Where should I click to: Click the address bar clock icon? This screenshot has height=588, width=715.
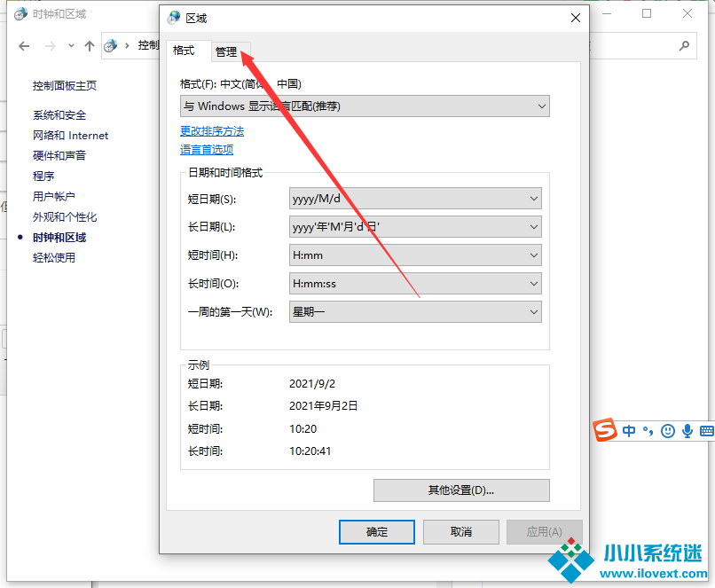(x=110, y=45)
